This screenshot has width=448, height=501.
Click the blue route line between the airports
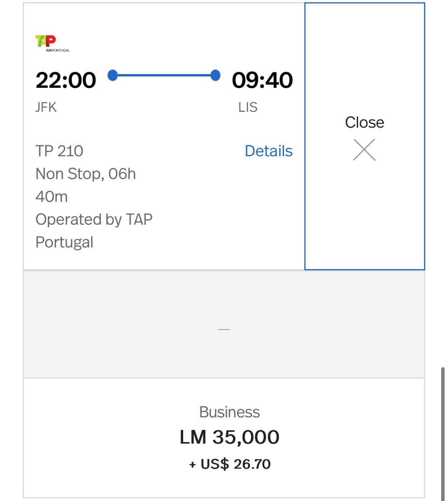tap(164, 75)
